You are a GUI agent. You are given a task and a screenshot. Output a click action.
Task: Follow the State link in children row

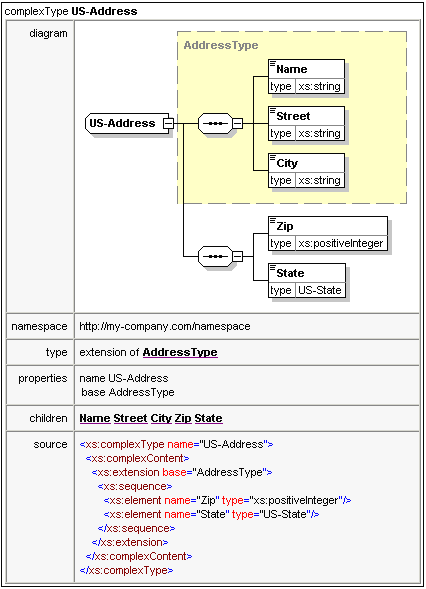[x=208, y=418]
